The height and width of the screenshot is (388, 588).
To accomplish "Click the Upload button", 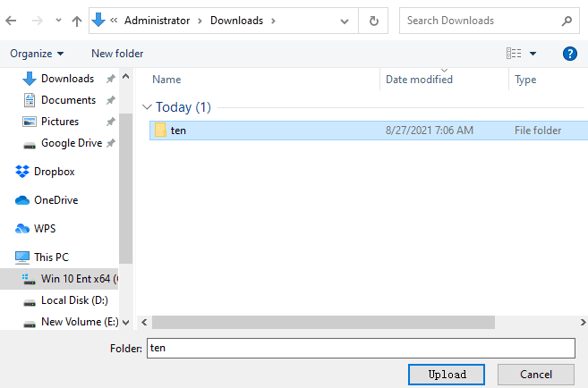I will pos(446,374).
